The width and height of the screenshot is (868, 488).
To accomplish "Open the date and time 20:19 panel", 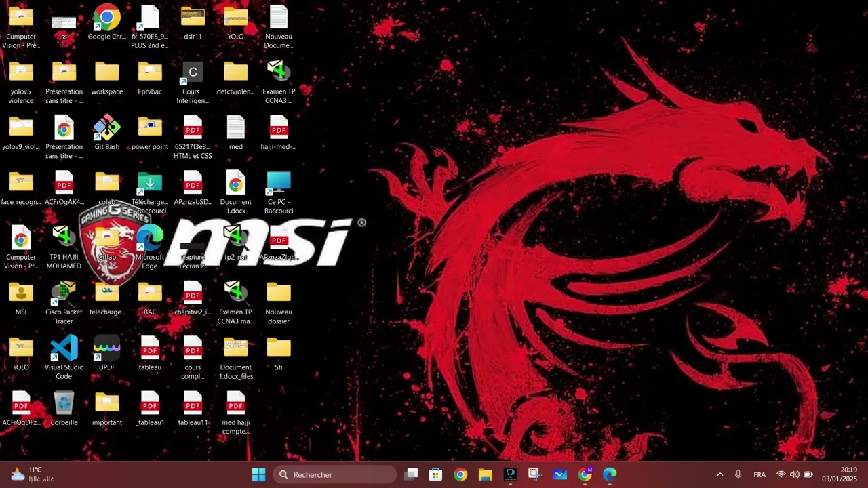I will click(840, 474).
